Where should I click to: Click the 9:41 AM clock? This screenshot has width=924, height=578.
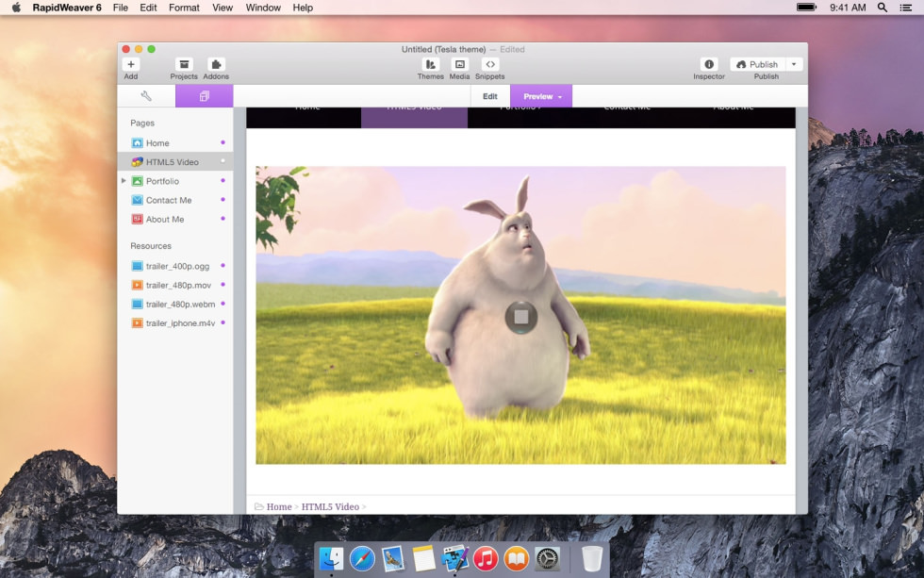(x=848, y=8)
